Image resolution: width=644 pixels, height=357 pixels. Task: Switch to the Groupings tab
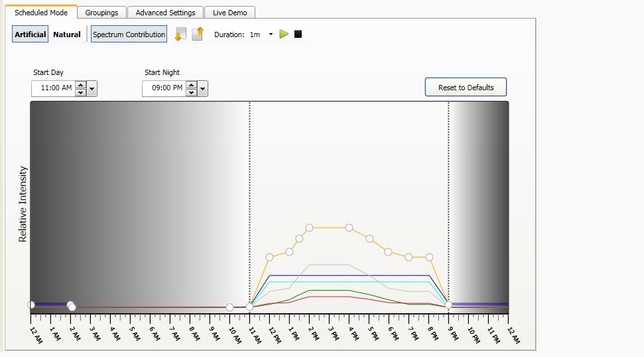[101, 13]
